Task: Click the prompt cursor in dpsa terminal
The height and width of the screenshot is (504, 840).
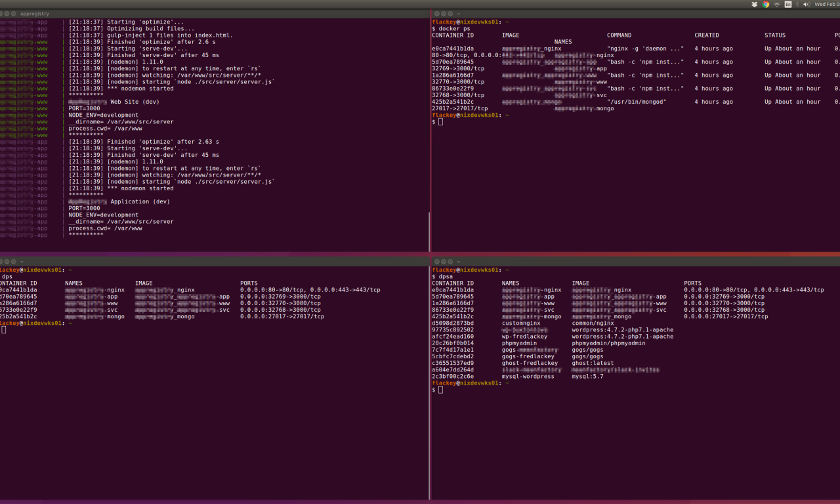Action: (x=440, y=390)
